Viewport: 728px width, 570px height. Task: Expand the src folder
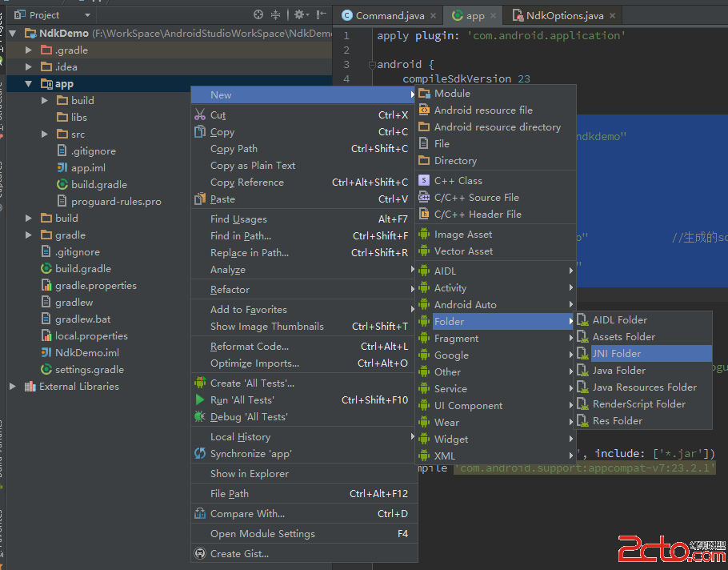tap(45, 134)
